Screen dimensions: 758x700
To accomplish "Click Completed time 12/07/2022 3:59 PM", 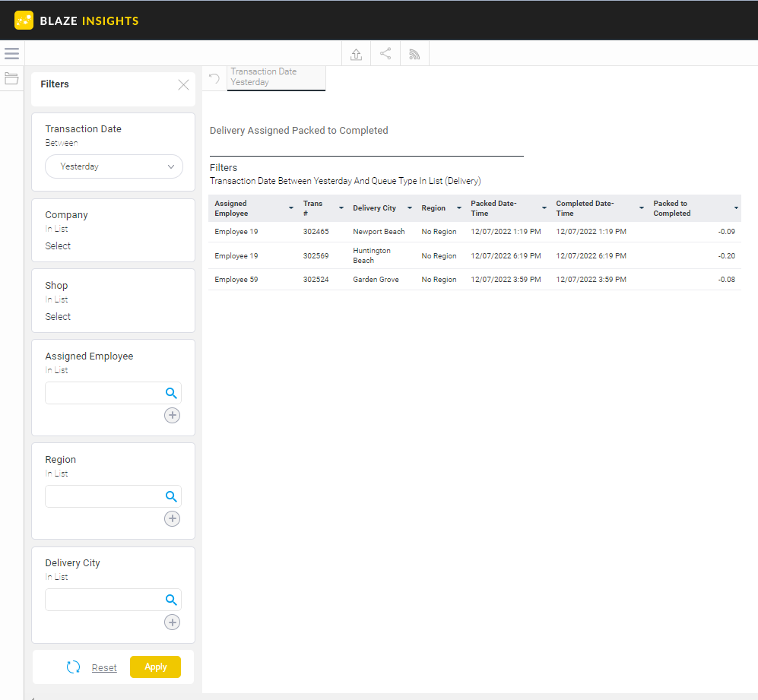I will (591, 280).
